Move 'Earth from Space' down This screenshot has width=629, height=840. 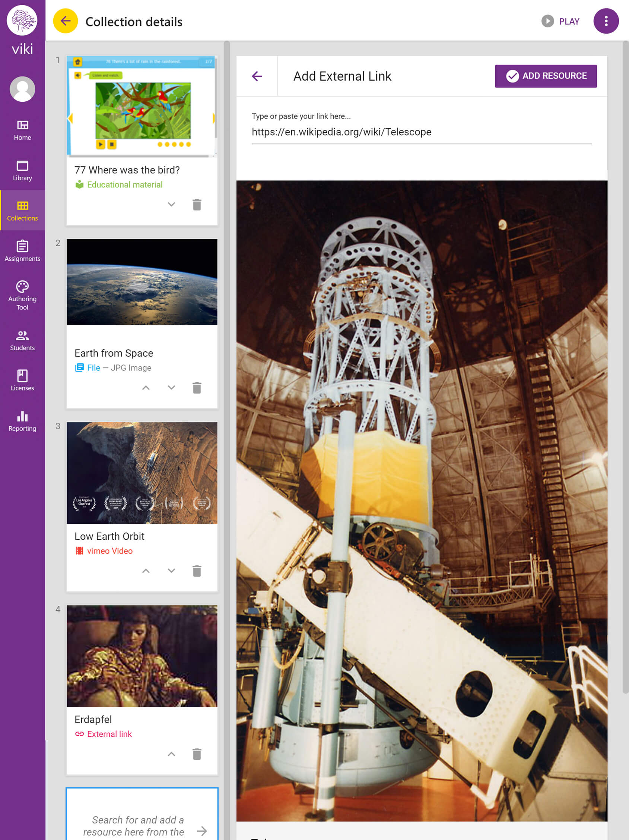(x=171, y=388)
